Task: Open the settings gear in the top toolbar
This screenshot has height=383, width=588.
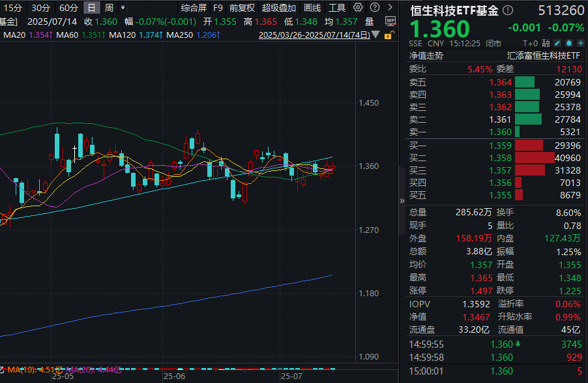Action: [357, 7]
